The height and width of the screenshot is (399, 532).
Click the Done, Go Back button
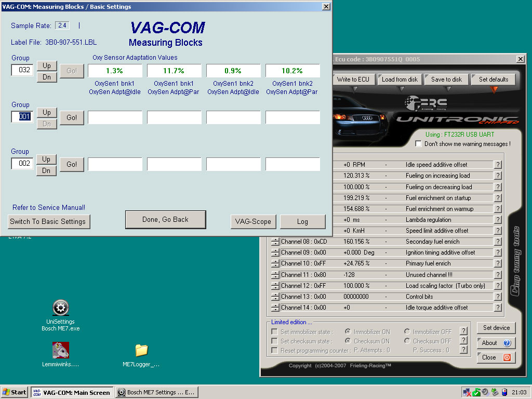(x=165, y=219)
